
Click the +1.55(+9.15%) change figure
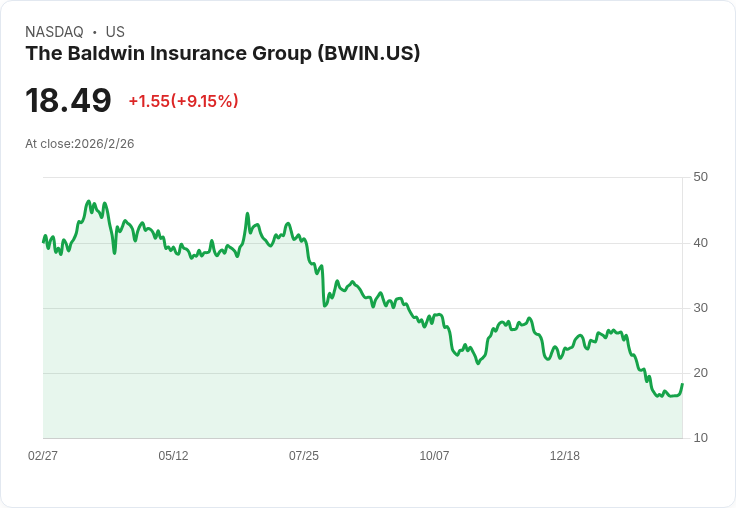tap(184, 101)
